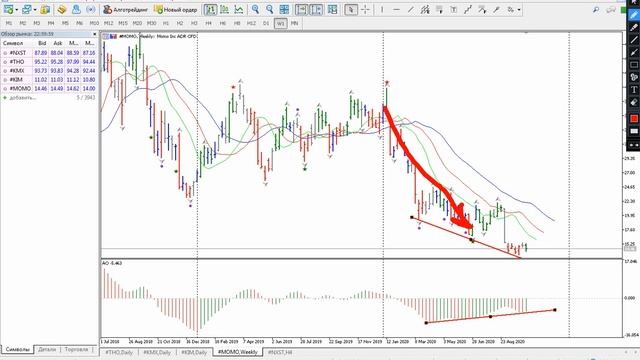
Task: Switch to the #MOMO,Weekly chart tab
Action: [x=238, y=352]
